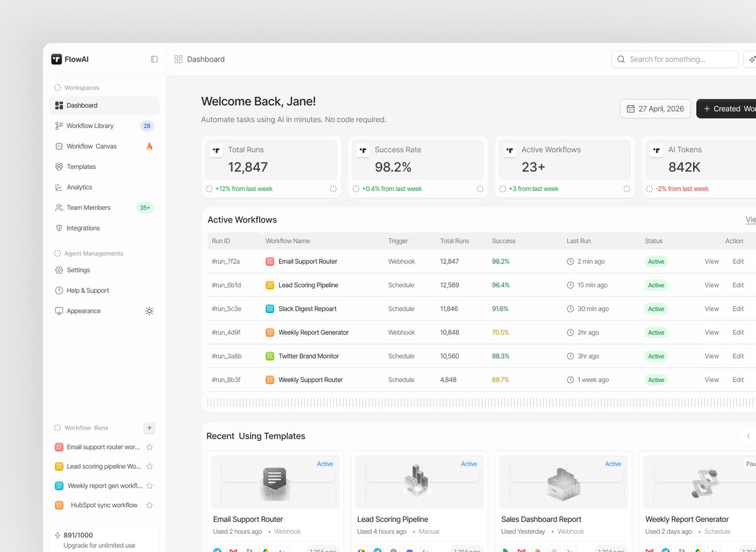
Task: Sort by the Workflow Name column header
Action: click(x=288, y=241)
